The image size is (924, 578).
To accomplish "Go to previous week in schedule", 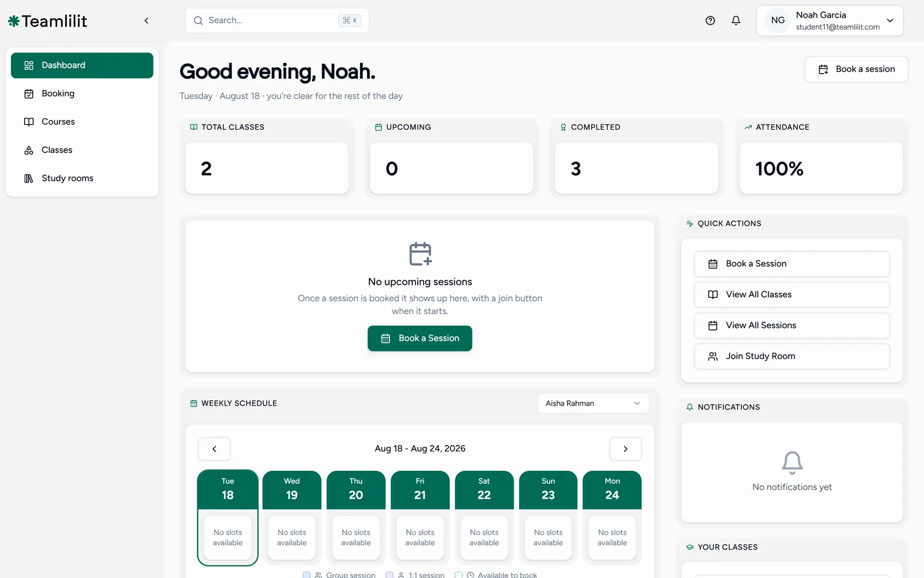I will pyautogui.click(x=214, y=449).
